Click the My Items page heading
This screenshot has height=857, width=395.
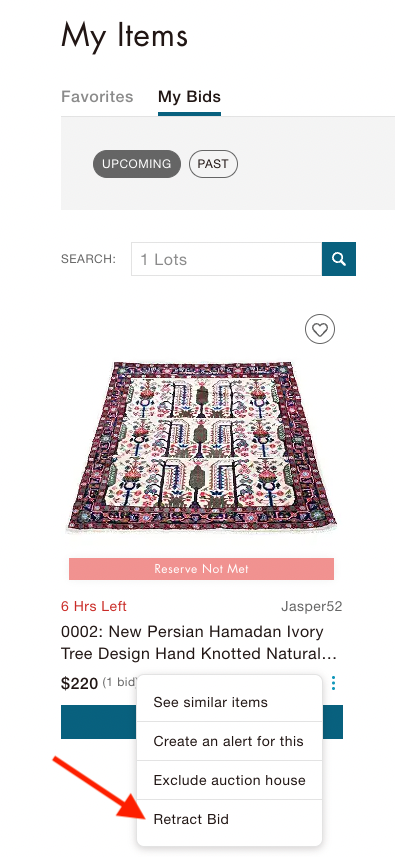(x=125, y=35)
